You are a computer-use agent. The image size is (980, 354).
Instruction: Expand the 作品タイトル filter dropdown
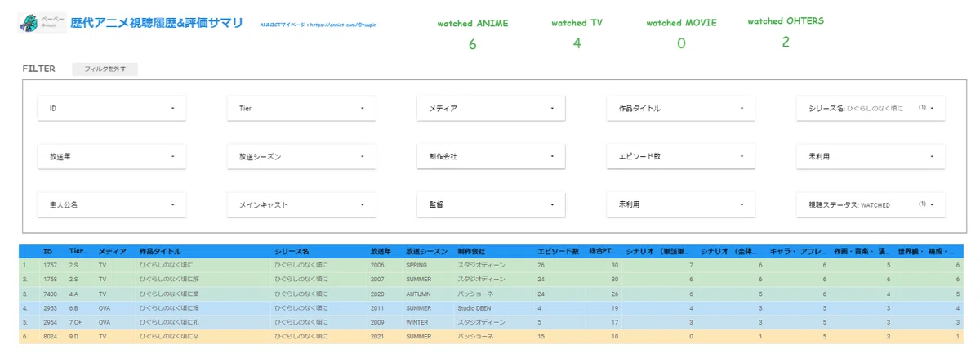681,108
